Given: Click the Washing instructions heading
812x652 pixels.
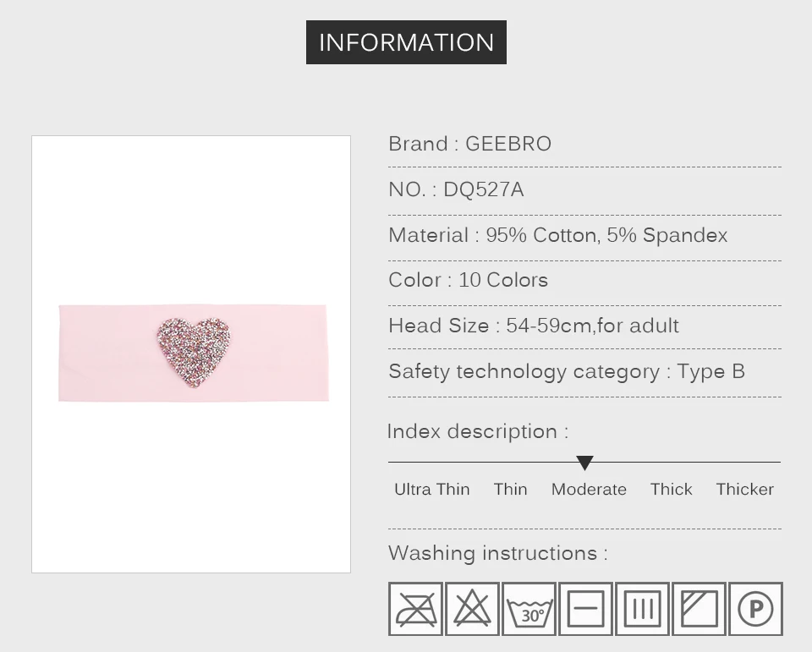Looking at the screenshot, I should [497, 553].
